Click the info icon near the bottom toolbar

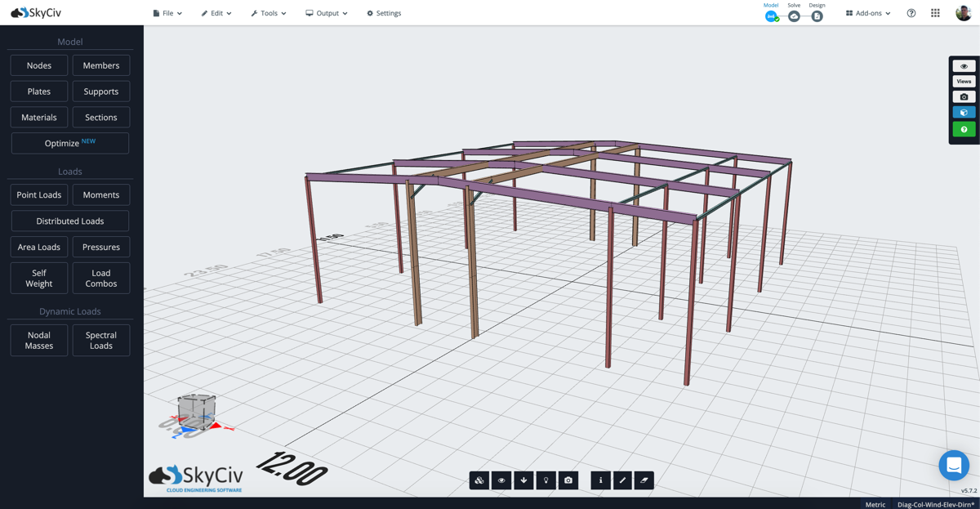pyautogui.click(x=600, y=480)
